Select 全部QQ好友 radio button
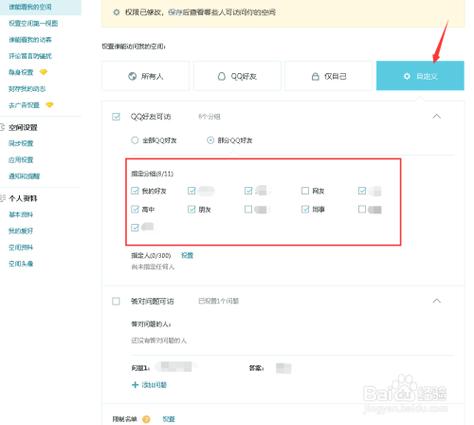This screenshot has width=474, height=425. [135, 140]
